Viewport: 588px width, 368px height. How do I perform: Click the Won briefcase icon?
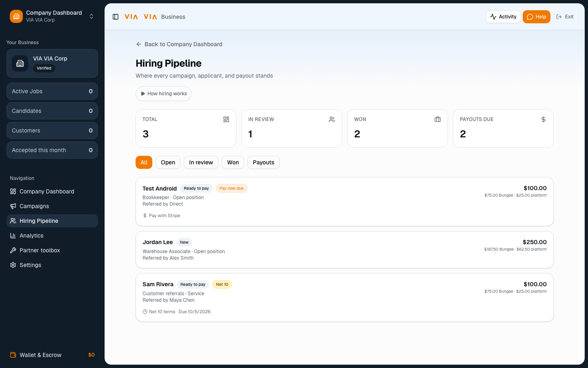pos(438,119)
